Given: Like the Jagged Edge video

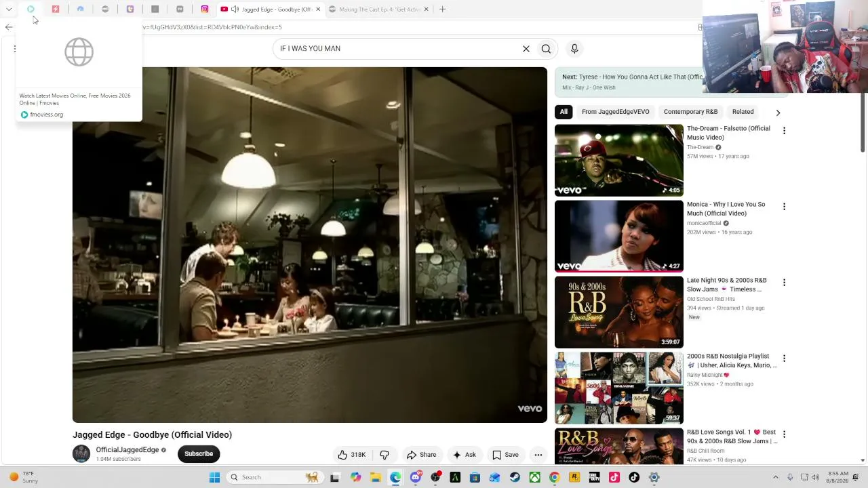Looking at the screenshot, I should point(352,455).
